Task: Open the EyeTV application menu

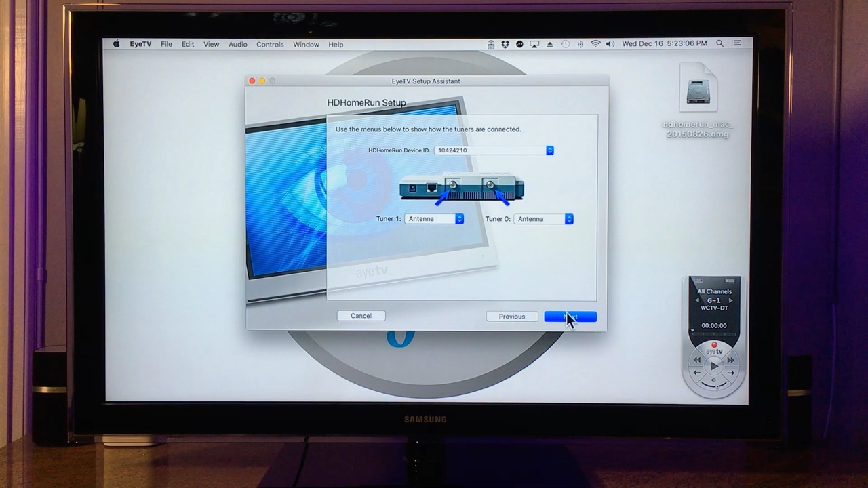Action: click(x=140, y=44)
